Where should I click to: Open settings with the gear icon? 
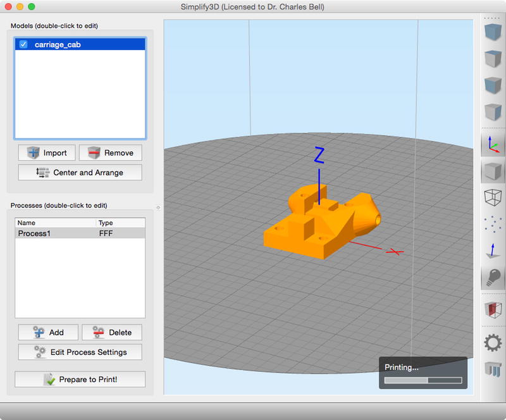(x=493, y=343)
